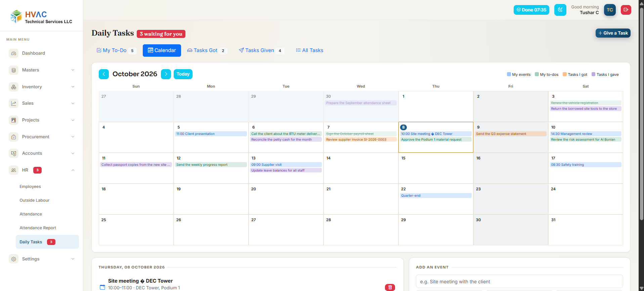Image resolution: width=644 pixels, height=291 pixels.
Task: Click the Inventory boxes icon
Action: click(x=13, y=87)
